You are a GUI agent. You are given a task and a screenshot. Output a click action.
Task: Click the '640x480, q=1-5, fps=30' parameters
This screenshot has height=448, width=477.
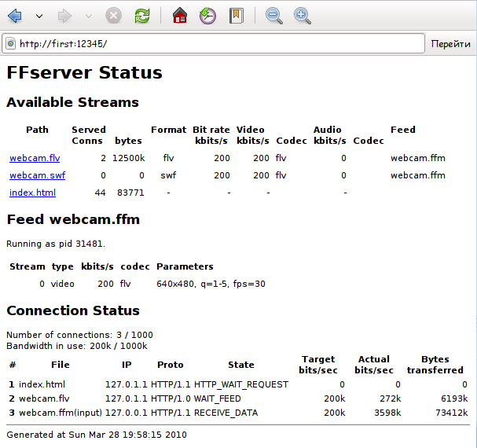click(211, 284)
